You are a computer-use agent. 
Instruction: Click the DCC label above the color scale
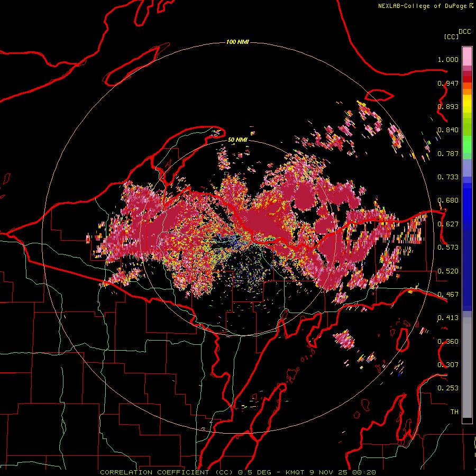pos(465,32)
